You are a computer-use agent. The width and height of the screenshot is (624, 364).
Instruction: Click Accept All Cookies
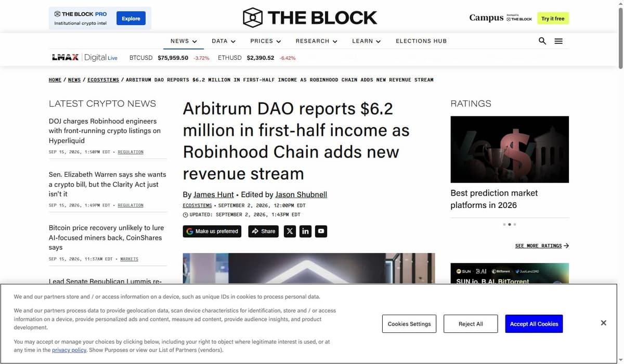click(534, 324)
